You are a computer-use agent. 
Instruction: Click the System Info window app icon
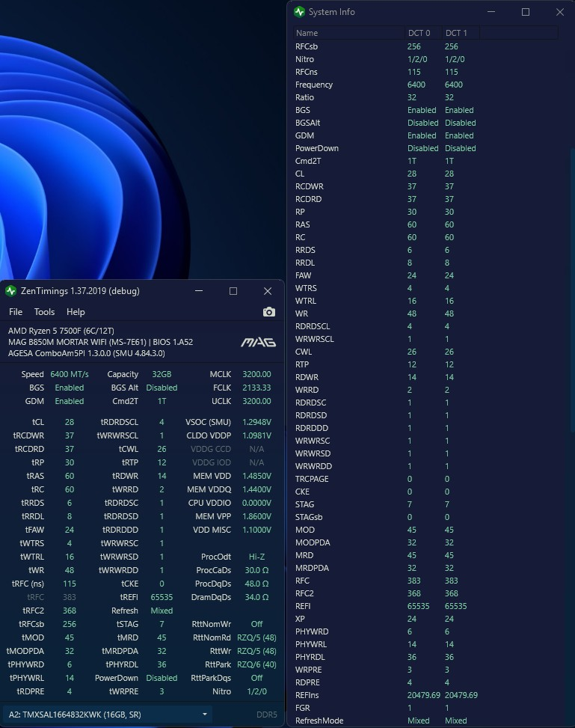point(299,12)
